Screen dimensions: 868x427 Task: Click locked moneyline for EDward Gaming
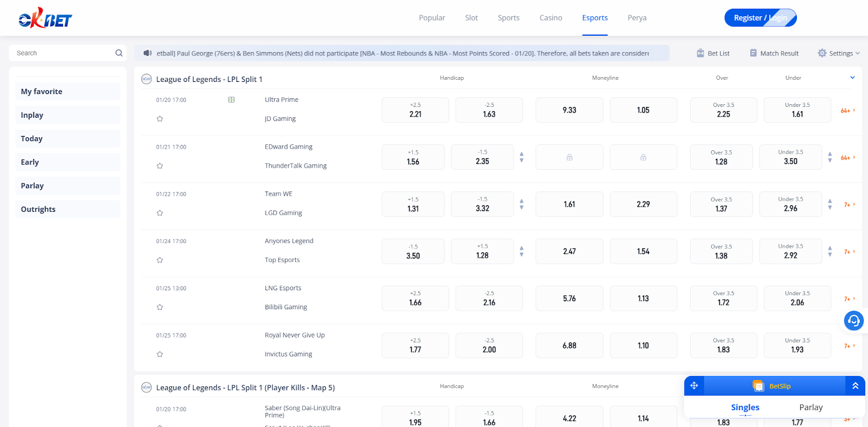coord(569,157)
